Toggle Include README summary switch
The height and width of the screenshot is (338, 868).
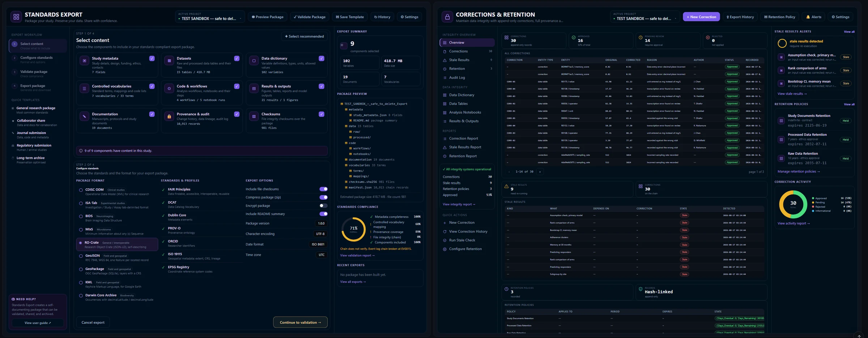click(323, 214)
